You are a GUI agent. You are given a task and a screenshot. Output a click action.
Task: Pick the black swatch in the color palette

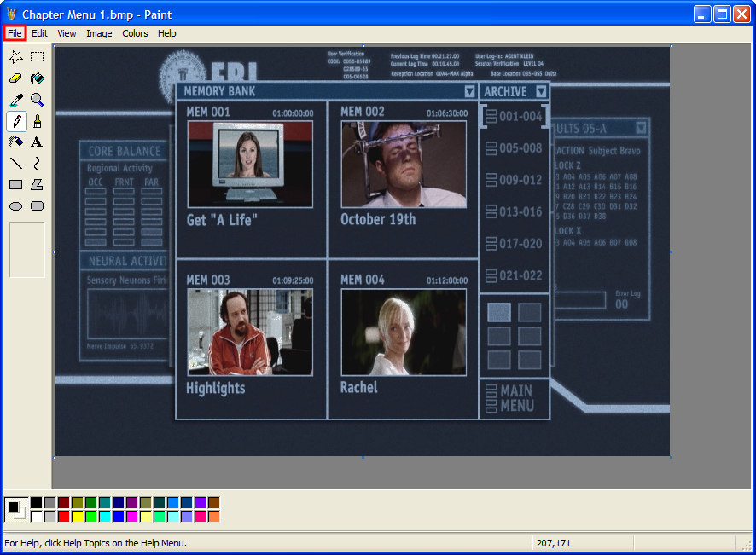click(x=36, y=503)
